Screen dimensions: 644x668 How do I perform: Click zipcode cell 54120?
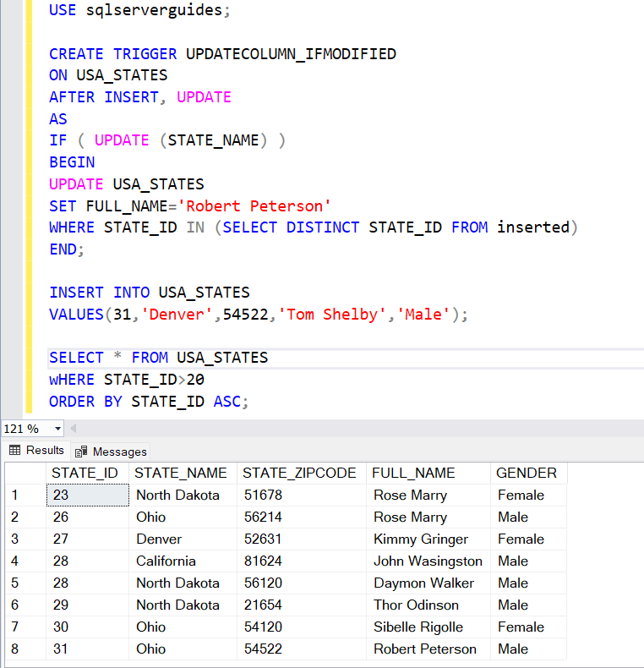(x=302, y=627)
